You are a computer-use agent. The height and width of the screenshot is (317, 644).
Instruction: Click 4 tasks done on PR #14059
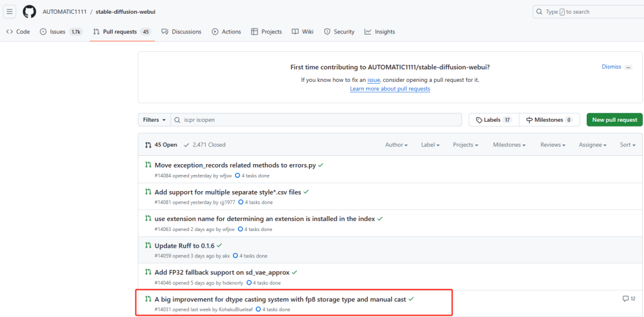pyautogui.click(x=250, y=256)
